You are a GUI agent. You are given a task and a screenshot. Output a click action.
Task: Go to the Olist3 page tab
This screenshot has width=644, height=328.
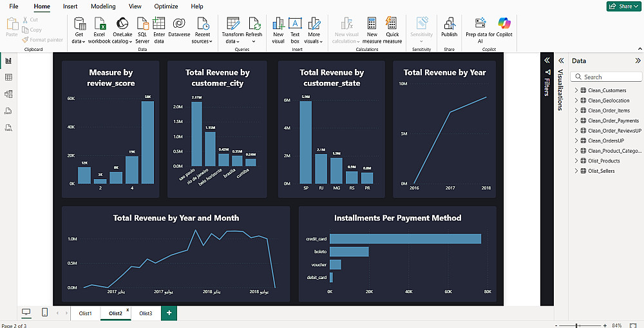[x=146, y=313]
